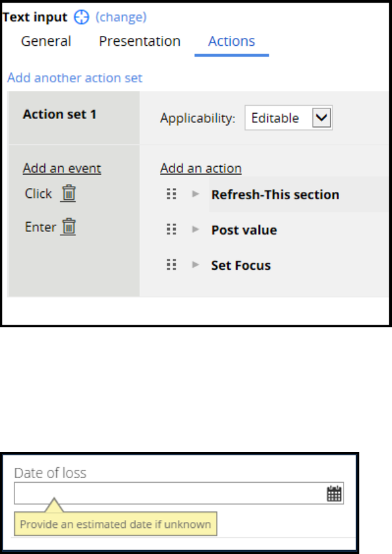Select the Actions tab
The height and width of the screenshot is (554, 392).
pyautogui.click(x=231, y=41)
